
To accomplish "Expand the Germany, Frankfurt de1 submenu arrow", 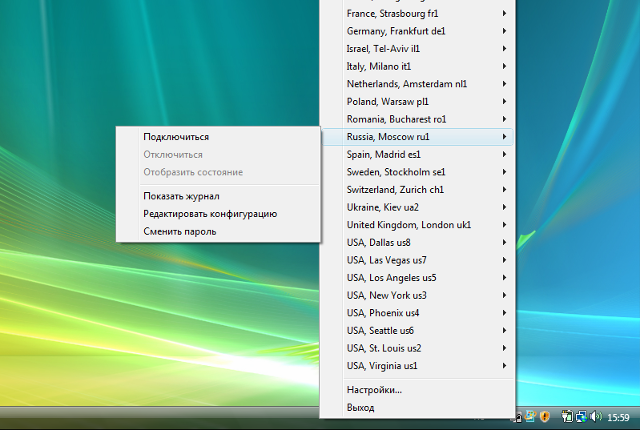I will click(504, 31).
